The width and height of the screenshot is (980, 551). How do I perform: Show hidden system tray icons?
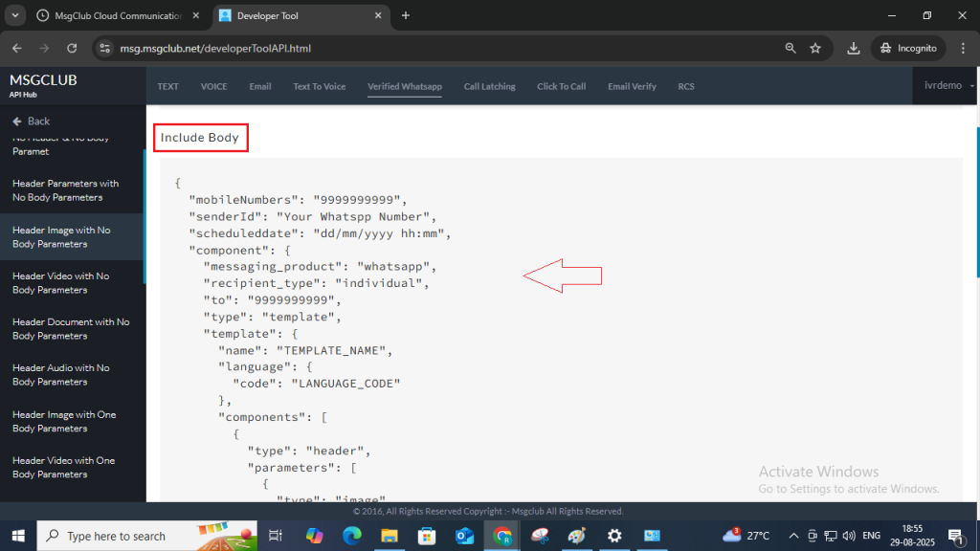click(793, 536)
